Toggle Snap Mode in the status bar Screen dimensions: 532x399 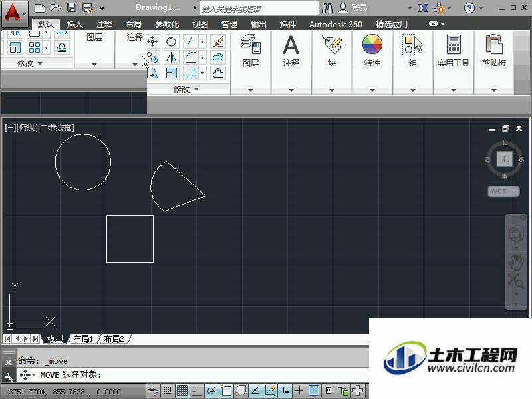[168, 391]
